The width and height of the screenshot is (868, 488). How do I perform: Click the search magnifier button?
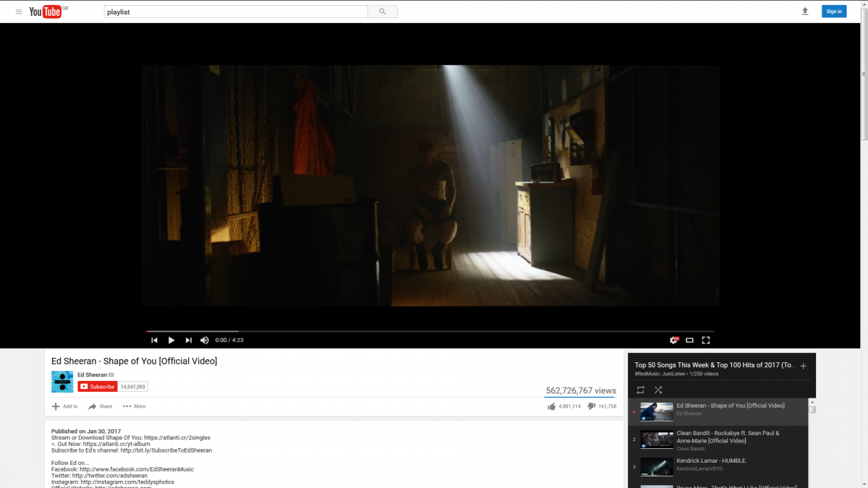pos(383,12)
